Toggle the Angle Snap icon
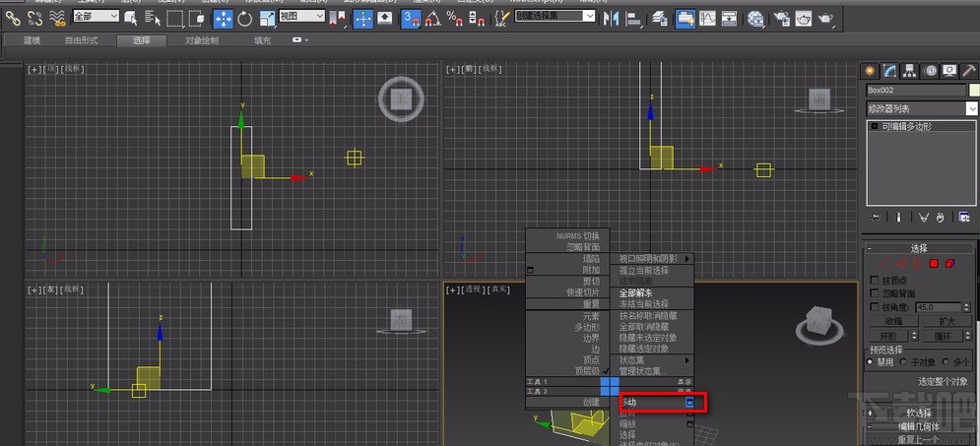 pyautogui.click(x=431, y=20)
